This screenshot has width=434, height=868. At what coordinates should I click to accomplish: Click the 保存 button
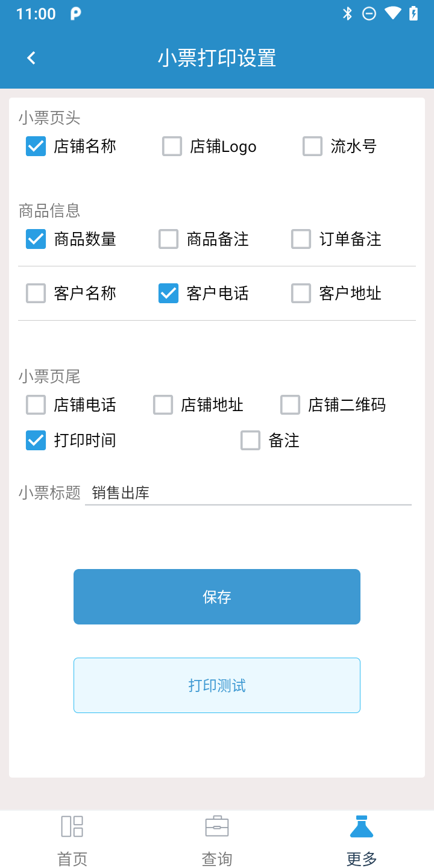coord(217,597)
